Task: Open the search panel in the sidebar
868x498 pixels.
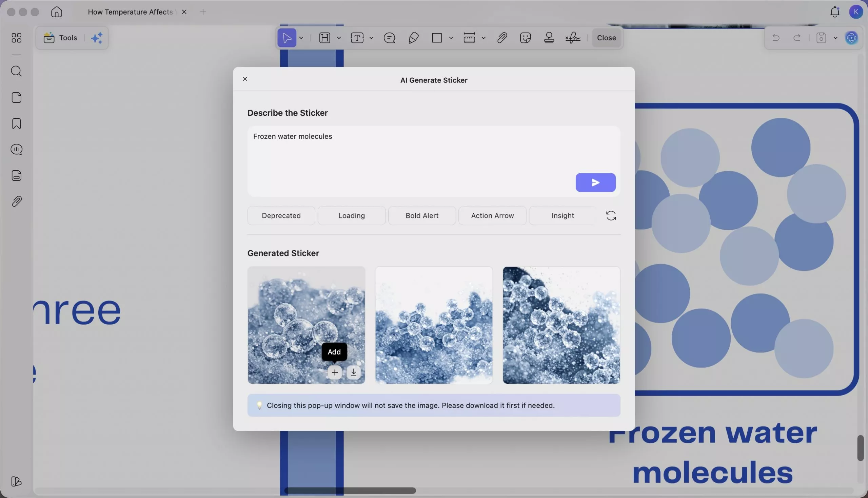Action: point(16,71)
